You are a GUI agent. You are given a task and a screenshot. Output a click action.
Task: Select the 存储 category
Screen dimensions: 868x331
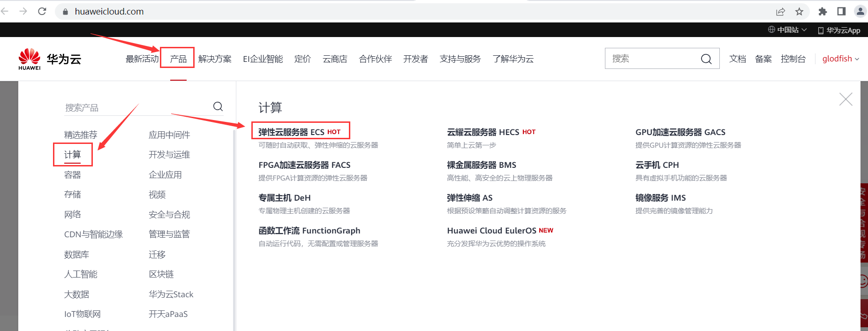73,195
